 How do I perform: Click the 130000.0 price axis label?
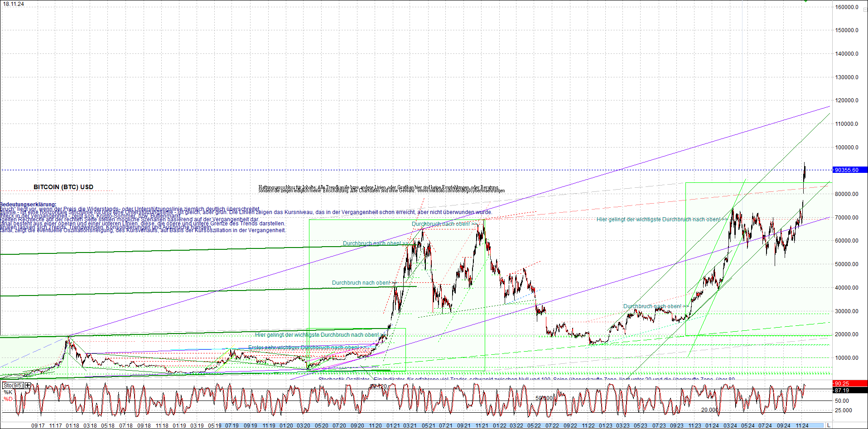tap(847, 77)
